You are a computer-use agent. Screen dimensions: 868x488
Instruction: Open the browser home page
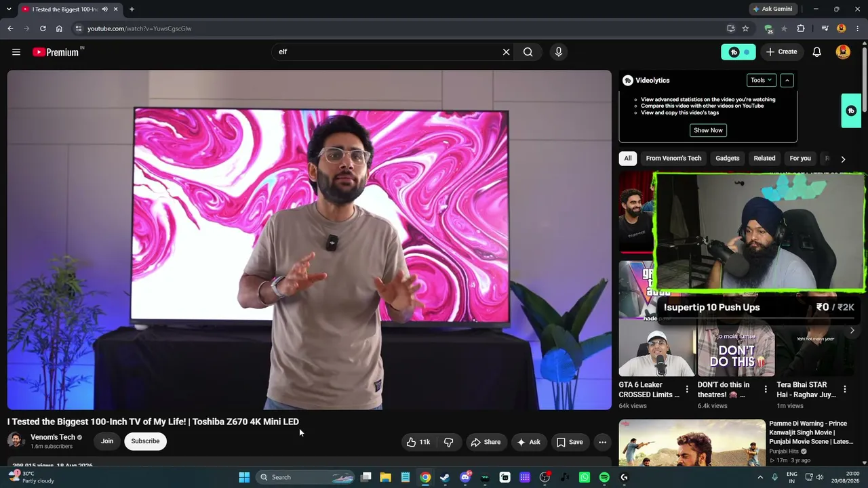[x=59, y=28]
